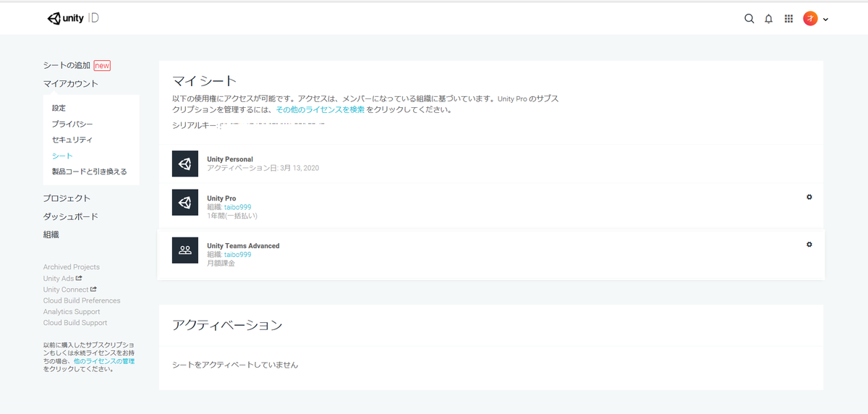Image resolution: width=868 pixels, height=414 pixels.
Task: Click the 1年間(一括払い) text
Action: [x=232, y=216]
